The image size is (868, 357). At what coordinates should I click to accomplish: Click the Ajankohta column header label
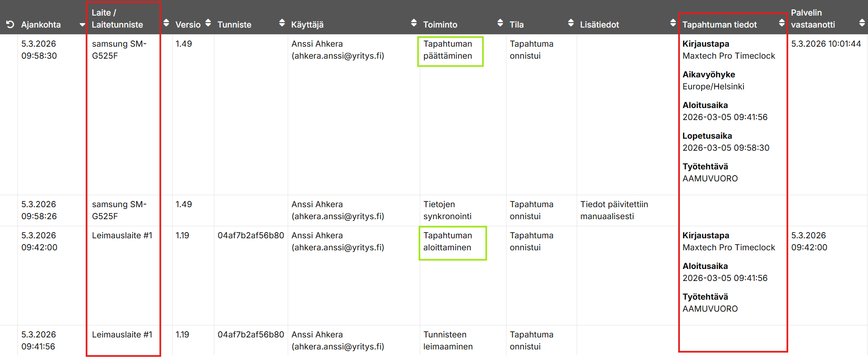(x=41, y=24)
